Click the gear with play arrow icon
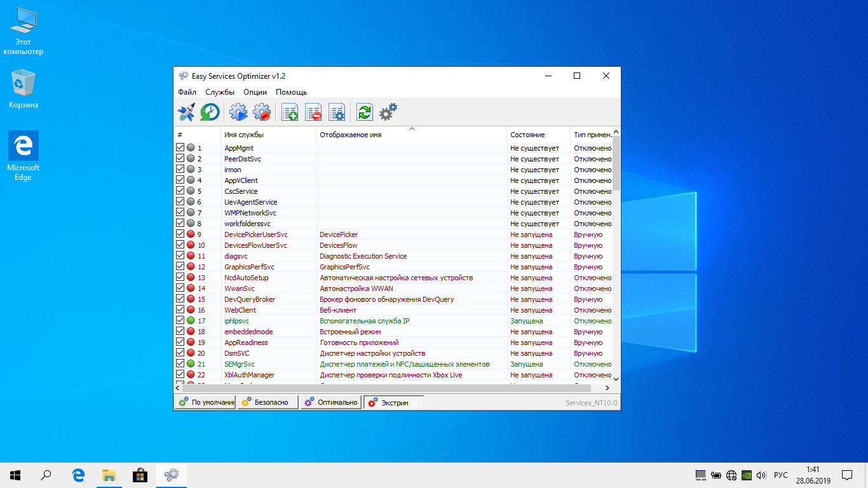Screen dimensions: 868x488 238,112
